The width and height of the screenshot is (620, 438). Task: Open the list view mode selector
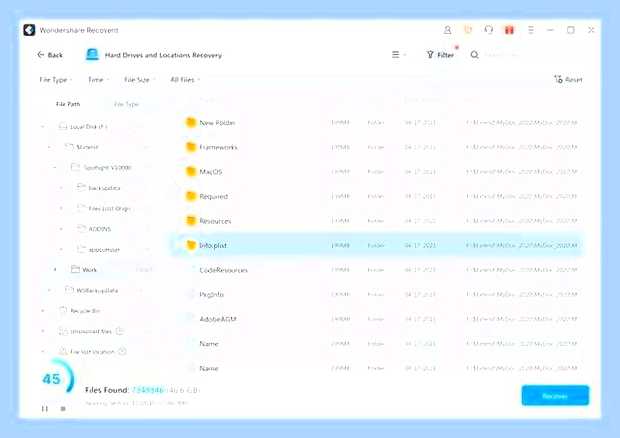398,55
